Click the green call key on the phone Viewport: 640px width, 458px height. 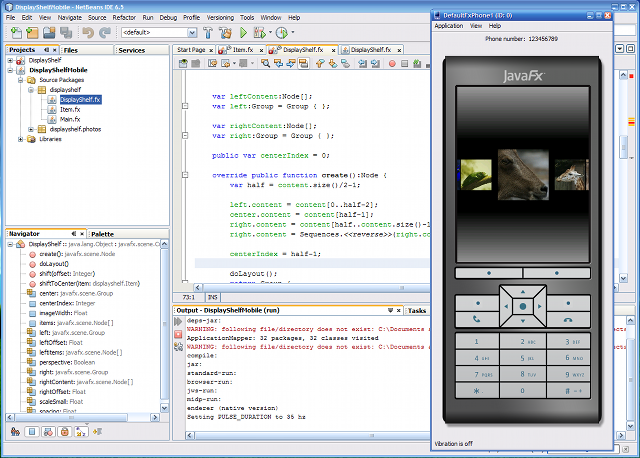(x=476, y=319)
